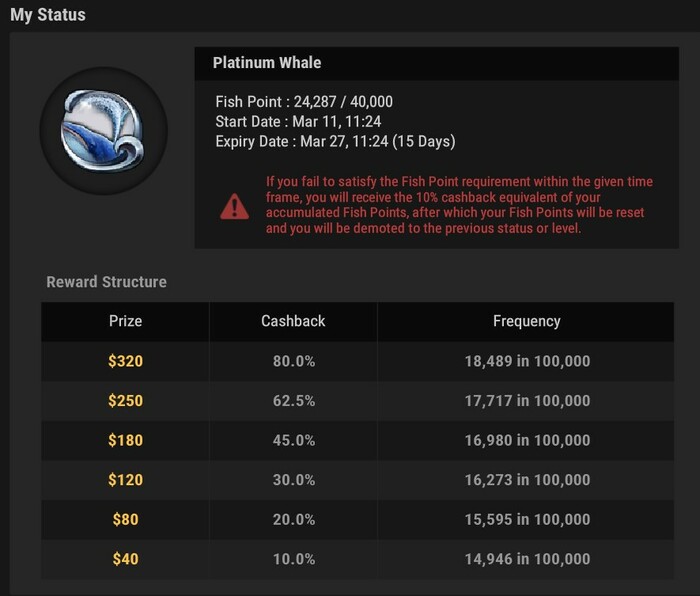Click the 45.0% cashback cell

pyautogui.click(x=294, y=440)
